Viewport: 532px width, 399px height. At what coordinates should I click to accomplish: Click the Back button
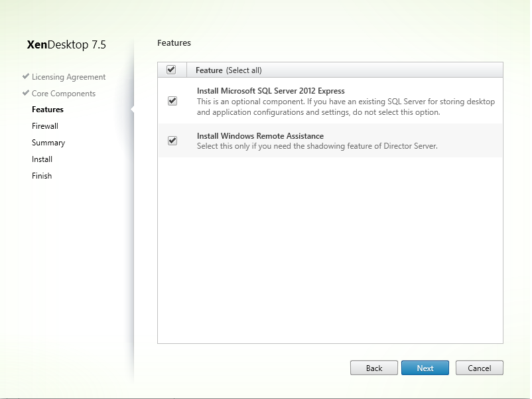[374, 368]
